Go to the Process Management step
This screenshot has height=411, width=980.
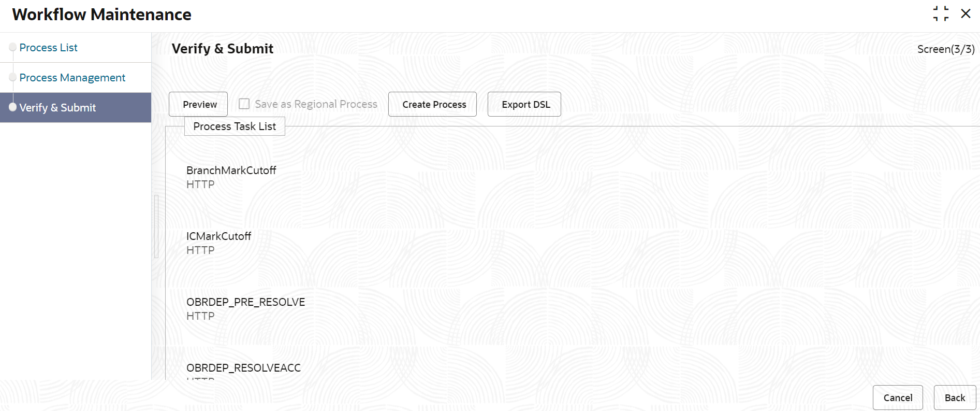tap(72, 78)
